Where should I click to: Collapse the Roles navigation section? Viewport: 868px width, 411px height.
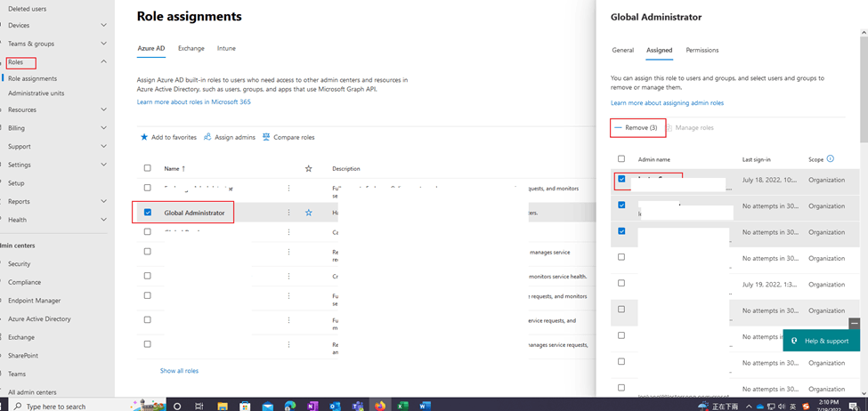(x=104, y=62)
